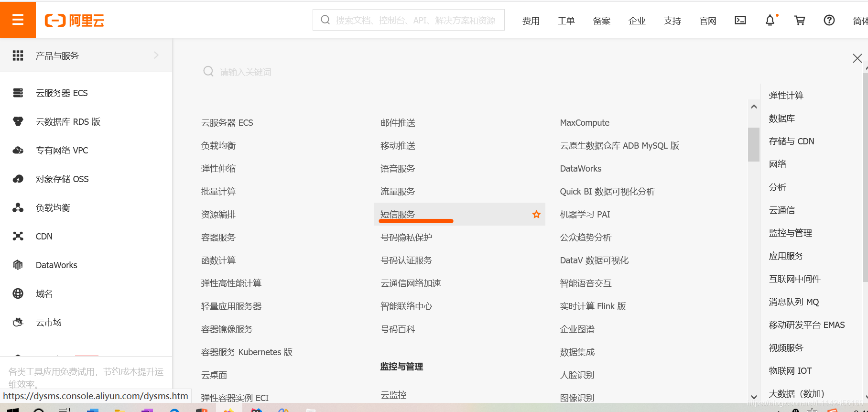This screenshot has height=412, width=868.
Task: Toggle favorite star for 短信服务
Action: click(x=536, y=214)
